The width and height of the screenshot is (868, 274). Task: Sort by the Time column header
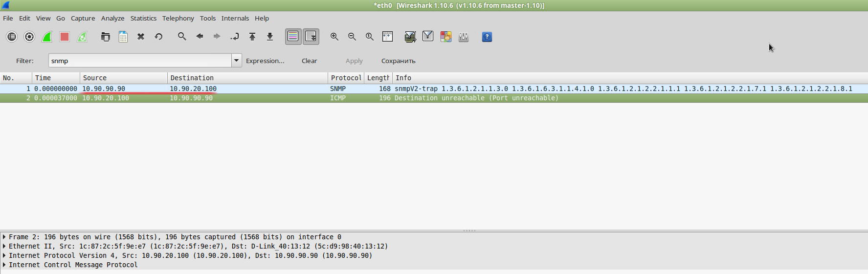coord(56,78)
